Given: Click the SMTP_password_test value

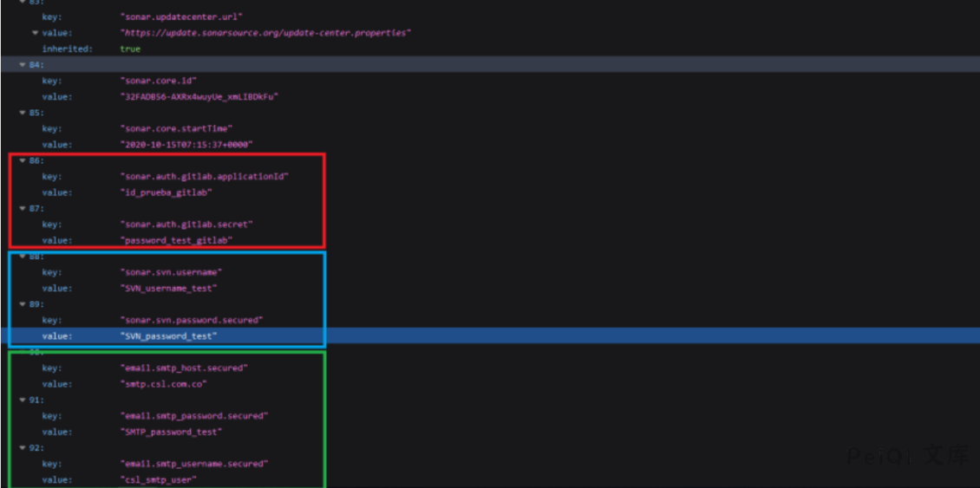Looking at the screenshot, I should [171, 432].
